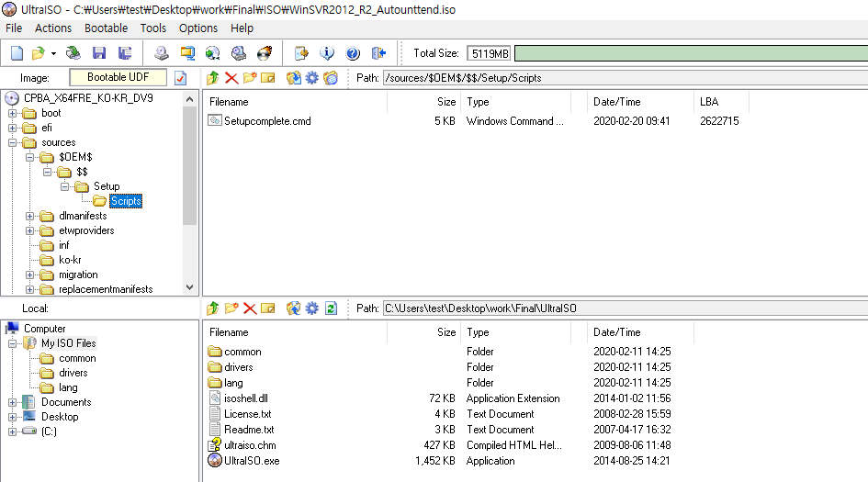868x482 pixels.
Task: Sort image files by Size column header
Action: [446, 102]
